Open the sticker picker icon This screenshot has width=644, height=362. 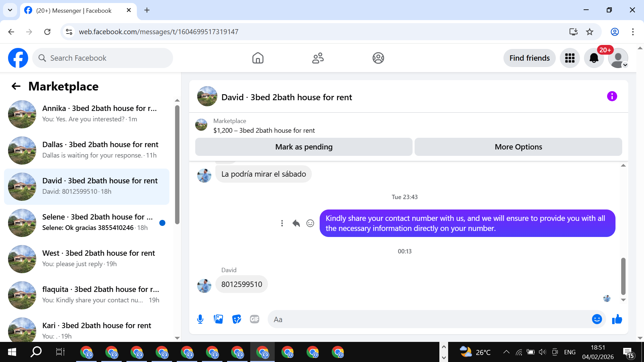[236, 319]
